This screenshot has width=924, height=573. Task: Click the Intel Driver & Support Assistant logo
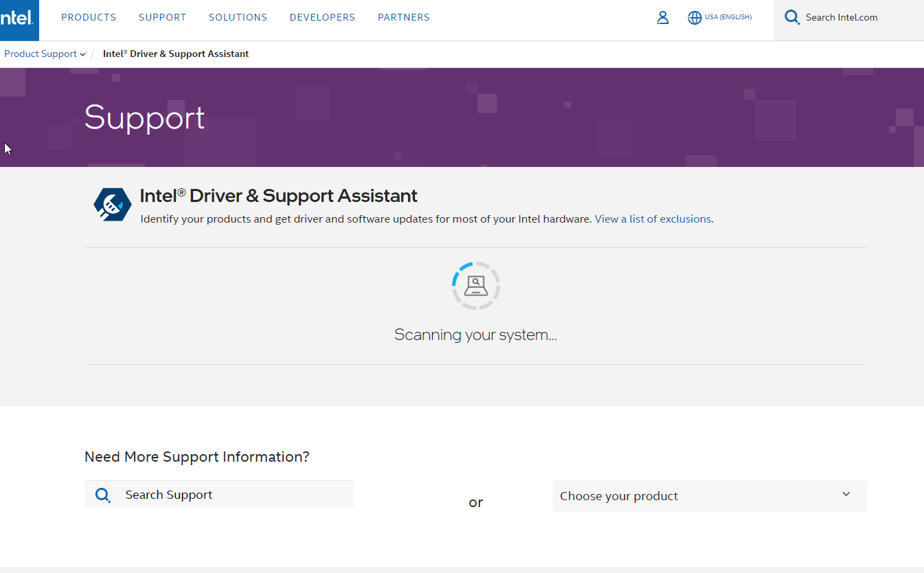point(112,204)
